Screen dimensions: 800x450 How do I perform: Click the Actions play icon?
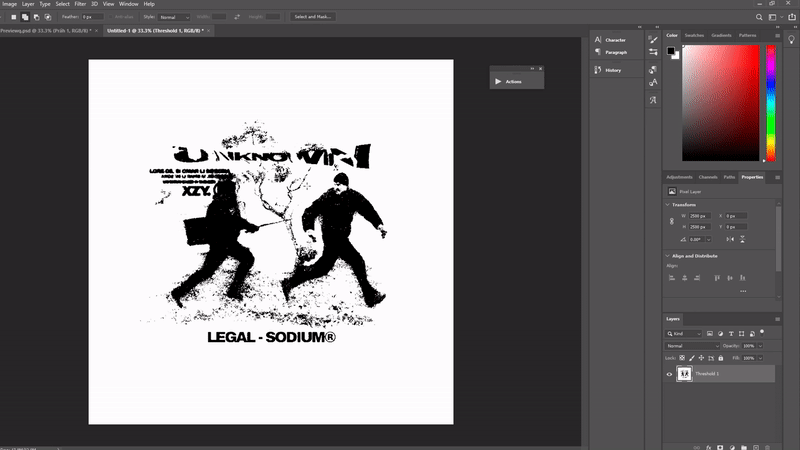(x=497, y=81)
